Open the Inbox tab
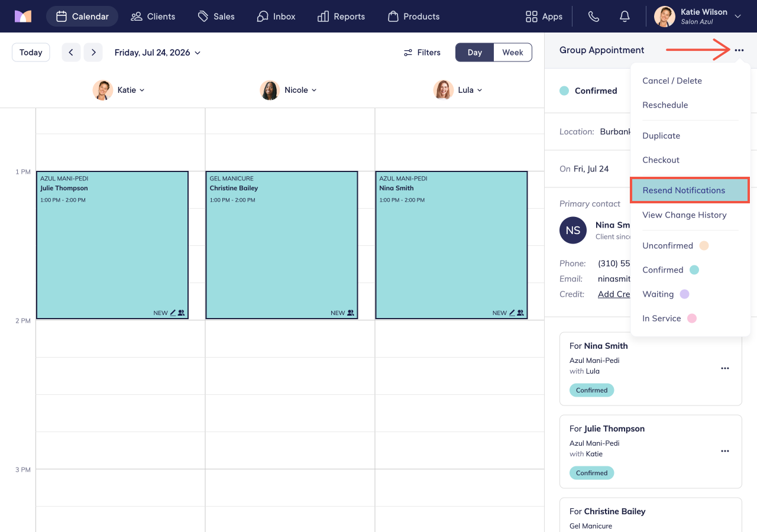This screenshot has height=532, width=757. point(276,17)
